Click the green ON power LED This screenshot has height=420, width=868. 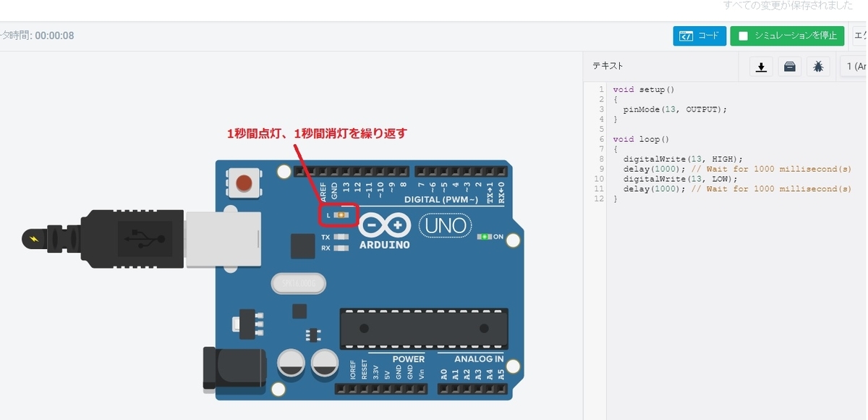486,237
